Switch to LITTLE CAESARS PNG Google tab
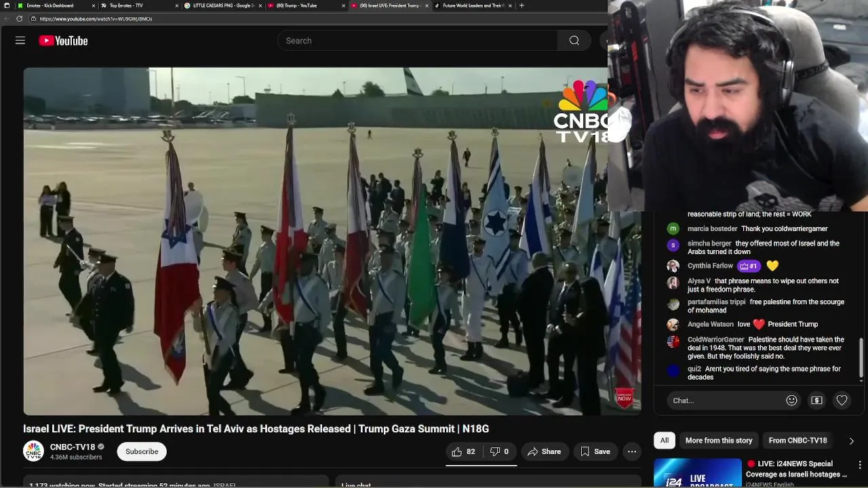This screenshot has width=868, height=488. tap(224, 5)
